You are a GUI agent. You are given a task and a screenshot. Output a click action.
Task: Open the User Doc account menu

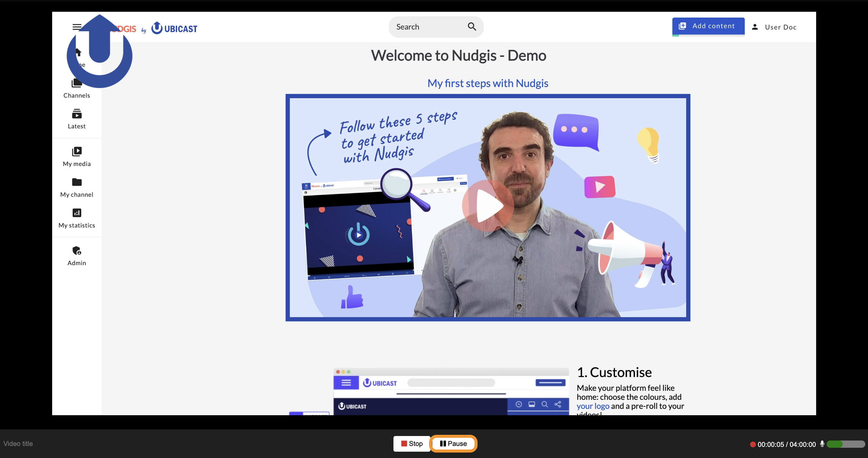pyautogui.click(x=774, y=27)
